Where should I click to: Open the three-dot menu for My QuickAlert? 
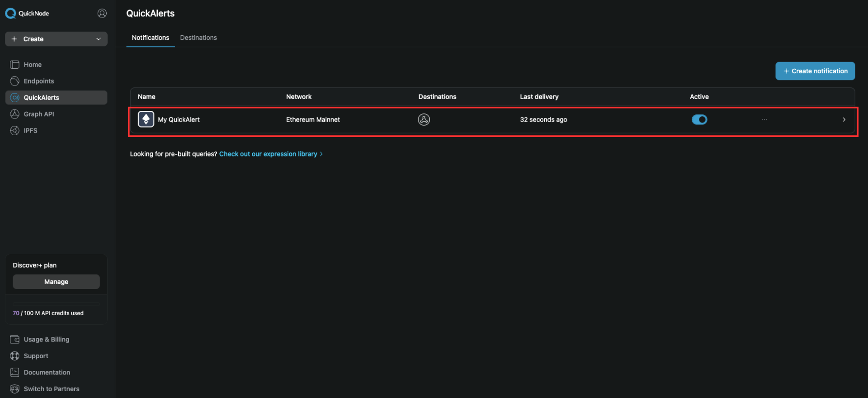coord(764,119)
